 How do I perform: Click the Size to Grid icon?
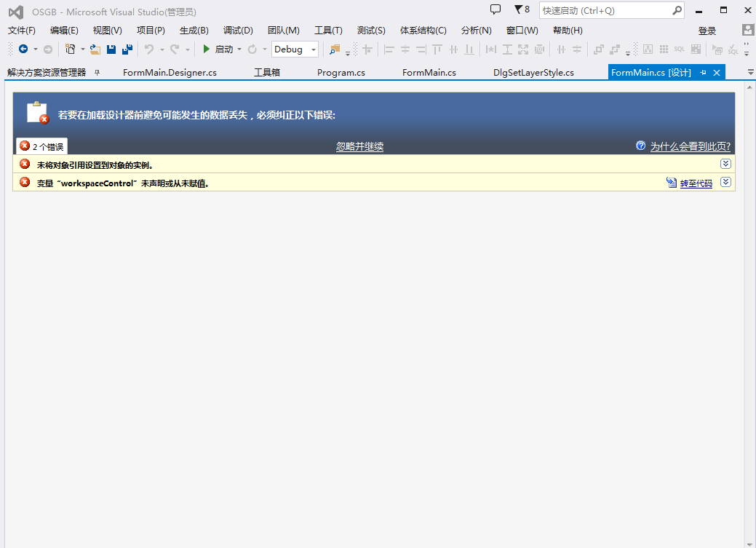pyautogui.click(x=539, y=49)
